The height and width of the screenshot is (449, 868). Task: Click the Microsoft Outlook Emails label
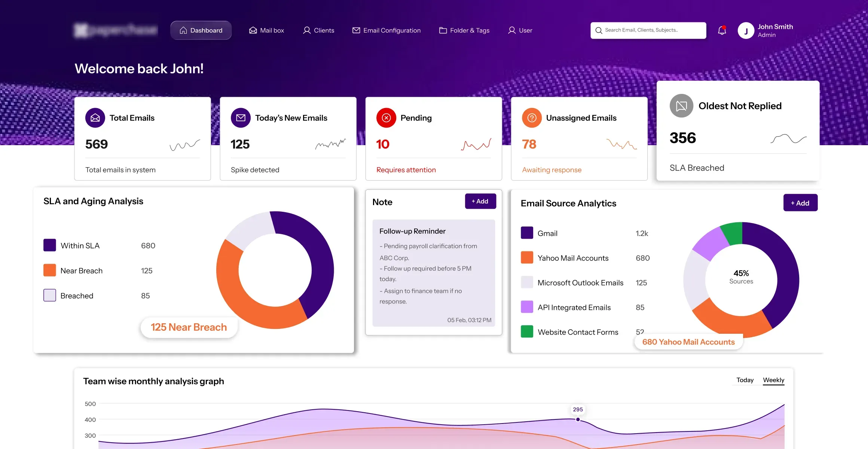tap(580, 283)
